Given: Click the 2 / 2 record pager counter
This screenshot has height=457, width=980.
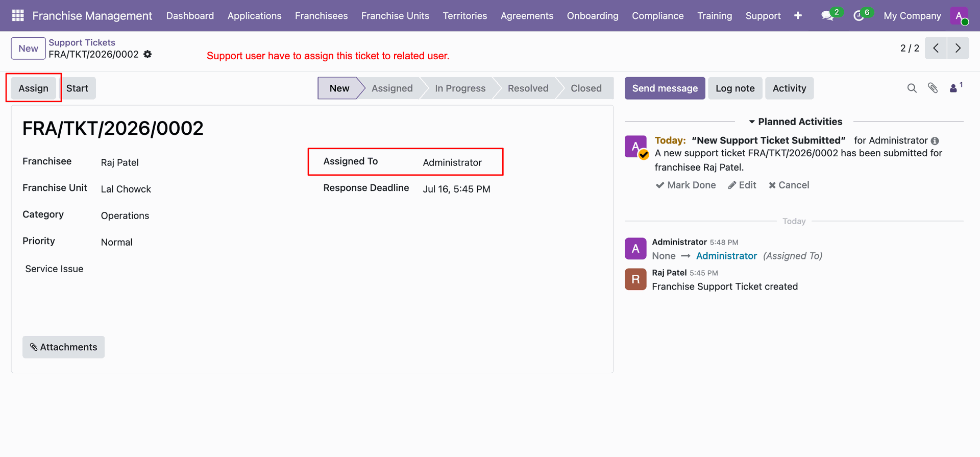Looking at the screenshot, I should pos(910,48).
